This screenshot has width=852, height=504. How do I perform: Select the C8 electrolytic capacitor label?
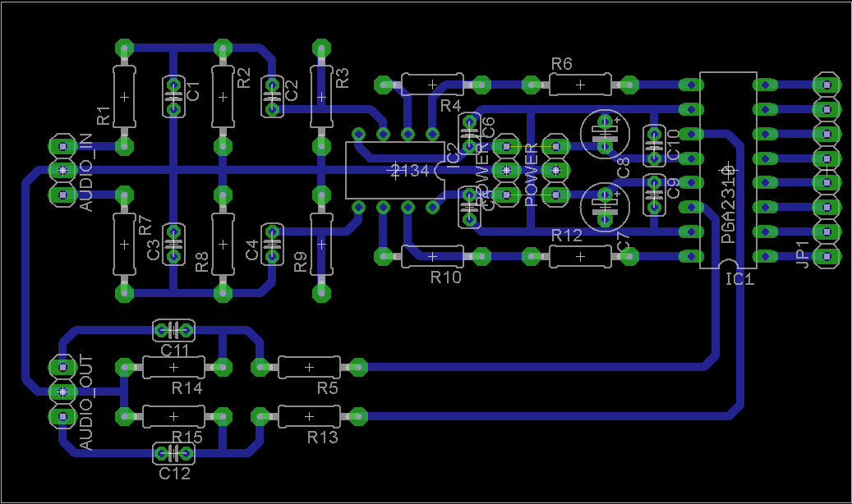(624, 167)
